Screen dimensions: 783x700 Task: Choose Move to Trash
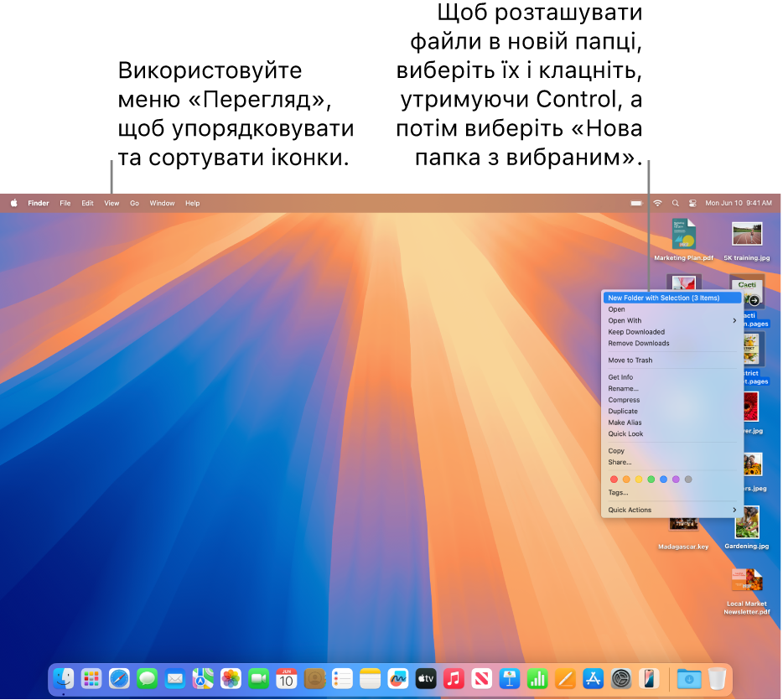[672, 360]
